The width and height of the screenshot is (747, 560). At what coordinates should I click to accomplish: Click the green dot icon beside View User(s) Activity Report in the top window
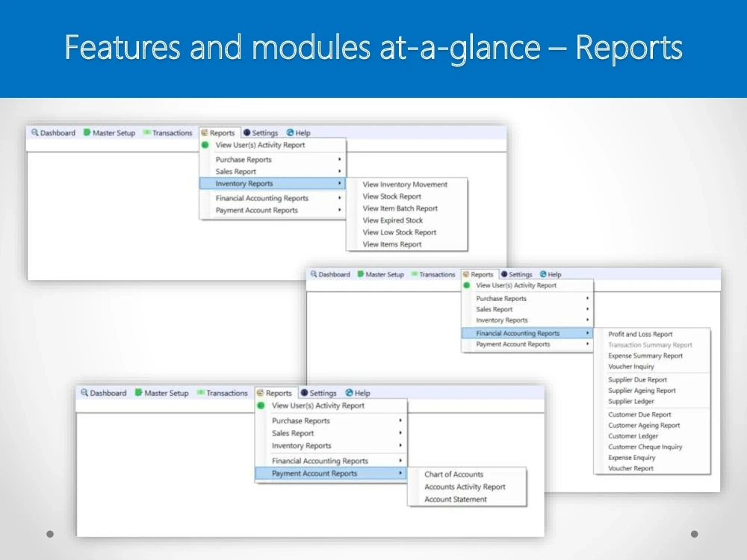(205, 145)
